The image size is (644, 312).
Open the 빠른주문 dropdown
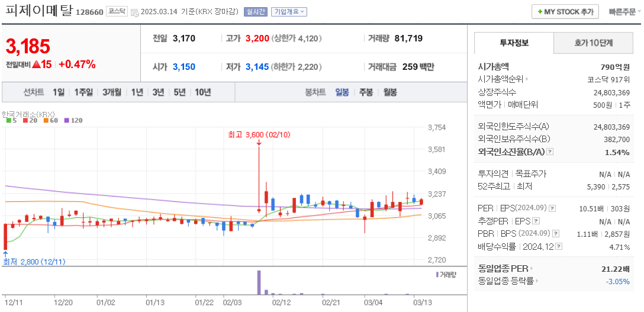tap(624, 12)
